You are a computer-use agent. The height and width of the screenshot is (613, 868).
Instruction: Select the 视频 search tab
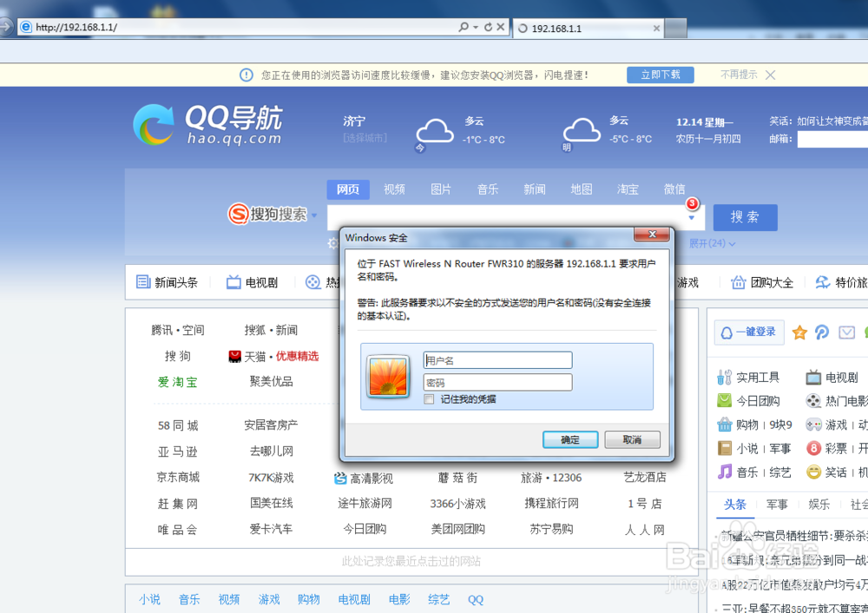point(394,189)
